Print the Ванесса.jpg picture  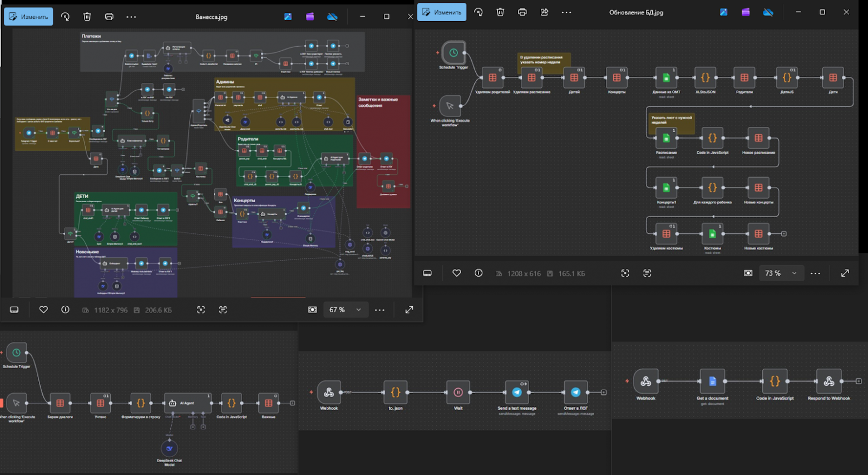(109, 17)
